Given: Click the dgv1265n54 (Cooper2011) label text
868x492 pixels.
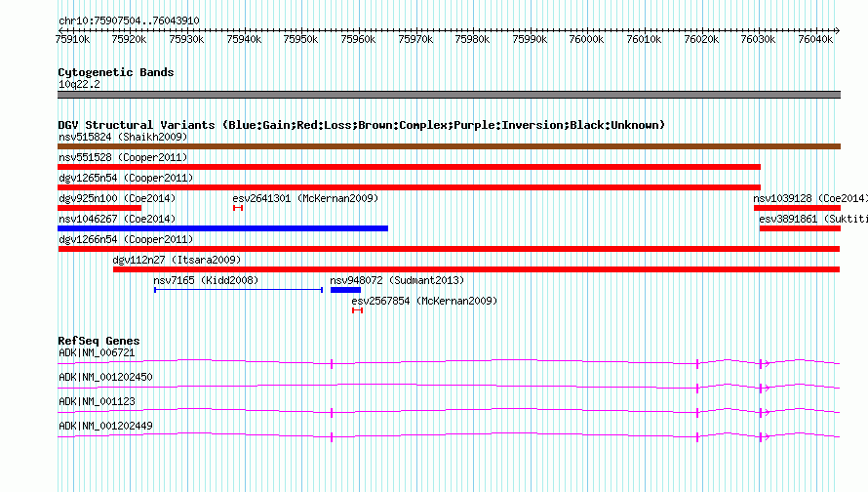Looking at the screenshot, I should tap(126, 178).
